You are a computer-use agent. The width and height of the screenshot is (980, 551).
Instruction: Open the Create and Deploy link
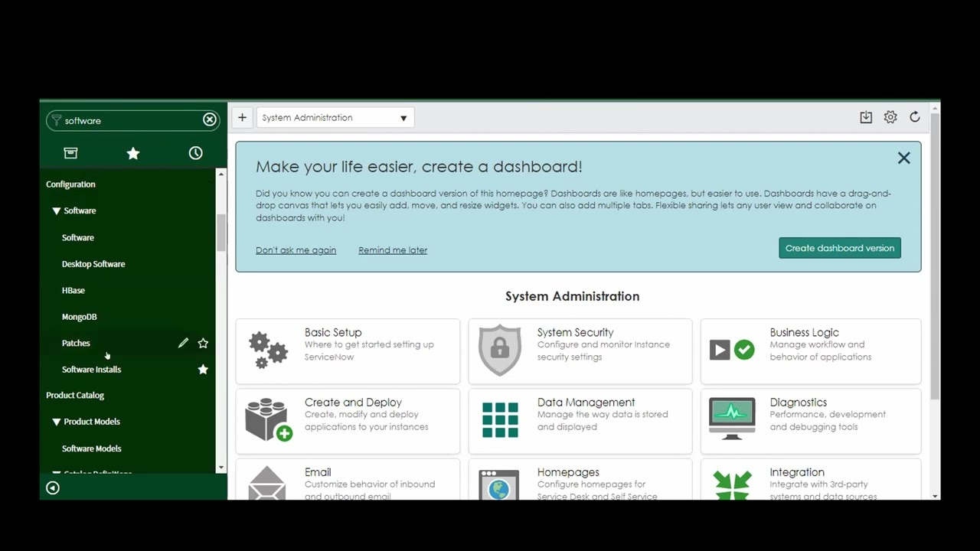(353, 403)
